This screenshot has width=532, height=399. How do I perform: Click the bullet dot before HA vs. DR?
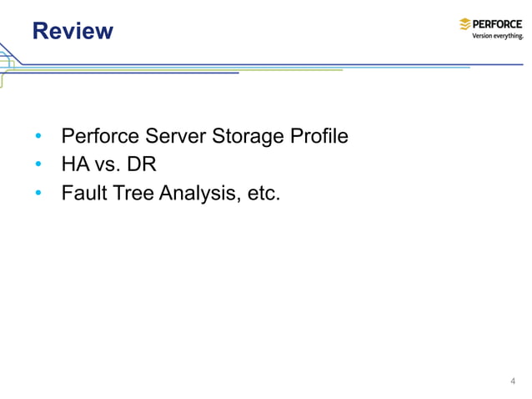pyautogui.click(x=38, y=165)
